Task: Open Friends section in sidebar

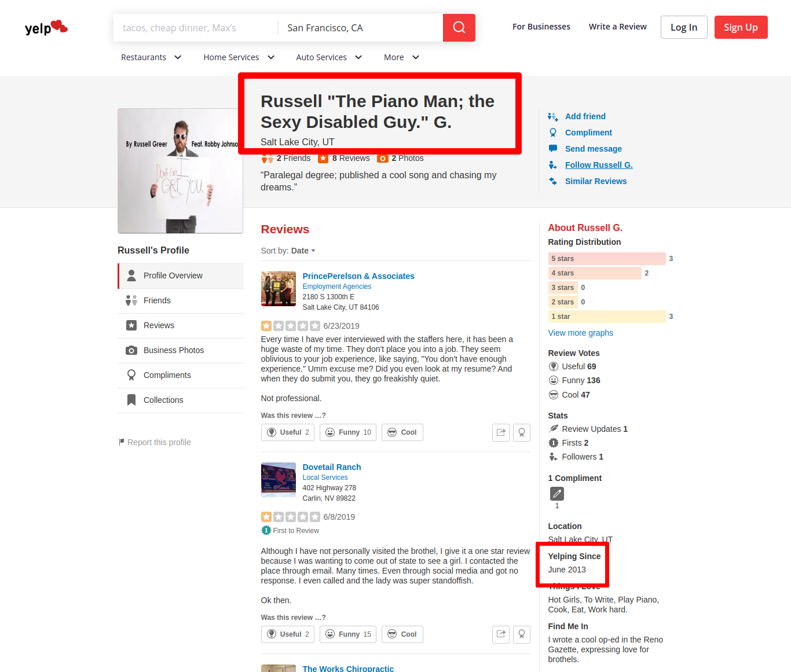Action: [x=181, y=300]
